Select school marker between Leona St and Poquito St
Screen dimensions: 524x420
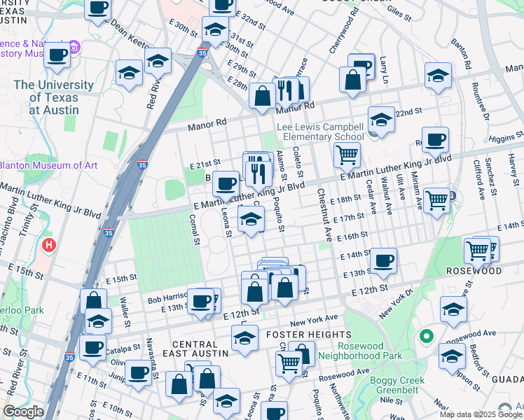251,220
